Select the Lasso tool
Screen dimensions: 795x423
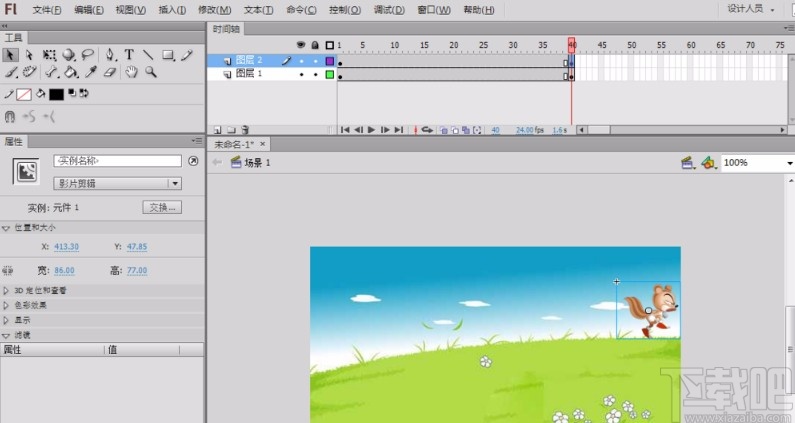(x=88, y=54)
